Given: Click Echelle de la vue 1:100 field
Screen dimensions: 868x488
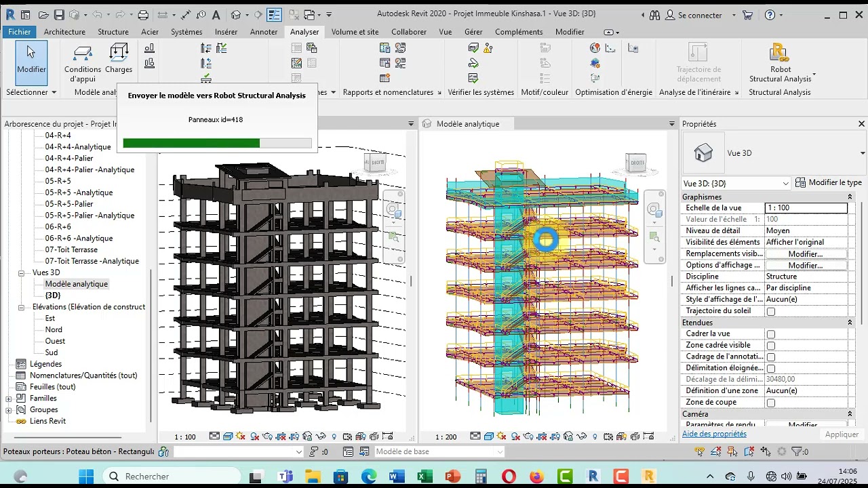Looking at the screenshot, I should 806,208.
